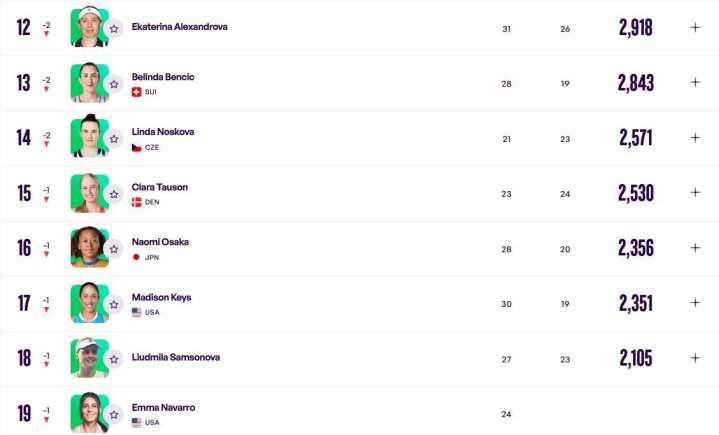The height and width of the screenshot is (435, 719).
Task: Click Madison Keys' profile photo
Action: coord(88,303)
